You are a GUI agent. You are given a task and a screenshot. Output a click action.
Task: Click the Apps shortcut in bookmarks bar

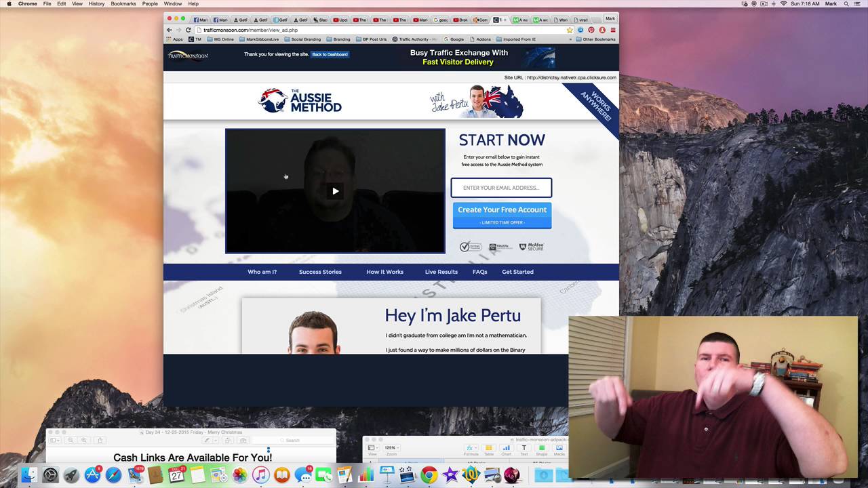pos(174,39)
